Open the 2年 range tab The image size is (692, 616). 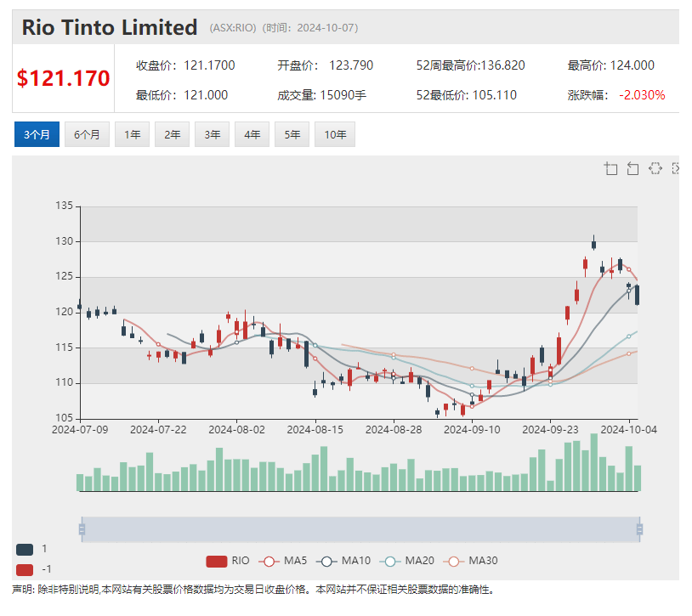pyautogui.click(x=172, y=134)
